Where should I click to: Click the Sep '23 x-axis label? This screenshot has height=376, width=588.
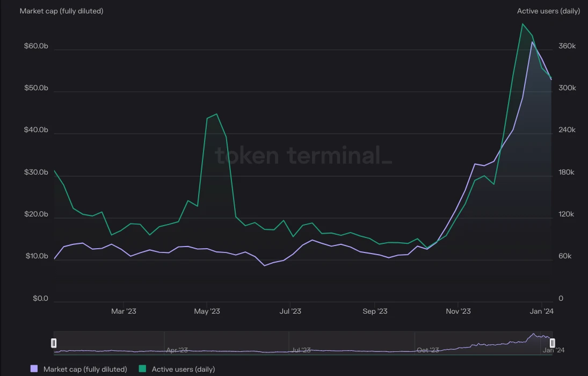point(375,311)
